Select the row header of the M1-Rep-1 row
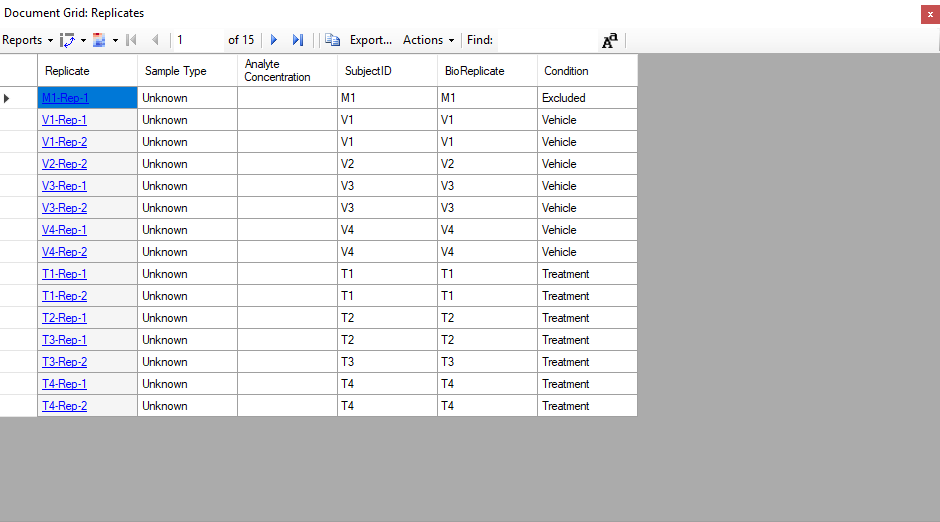The image size is (940, 522). coord(18,98)
